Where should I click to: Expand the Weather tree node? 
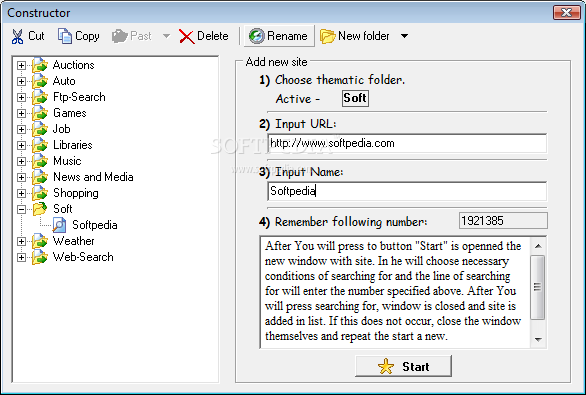[21, 242]
